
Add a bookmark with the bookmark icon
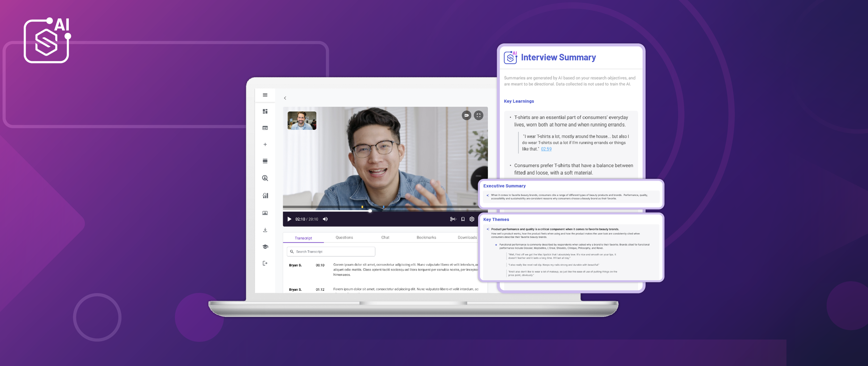tap(463, 219)
